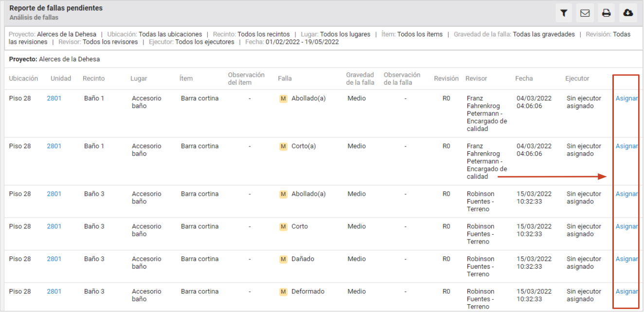Click the M severity badge beside Dañado
644x312 pixels.
283,259
